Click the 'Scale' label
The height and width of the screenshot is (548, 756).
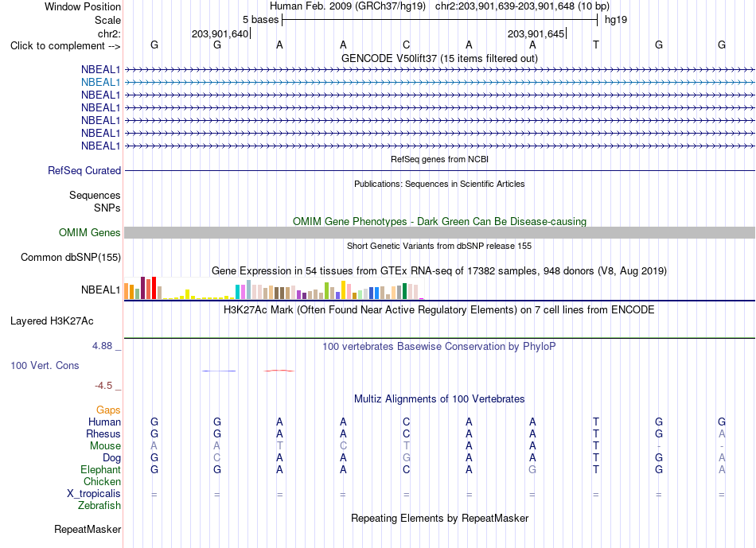tap(107, 20)
